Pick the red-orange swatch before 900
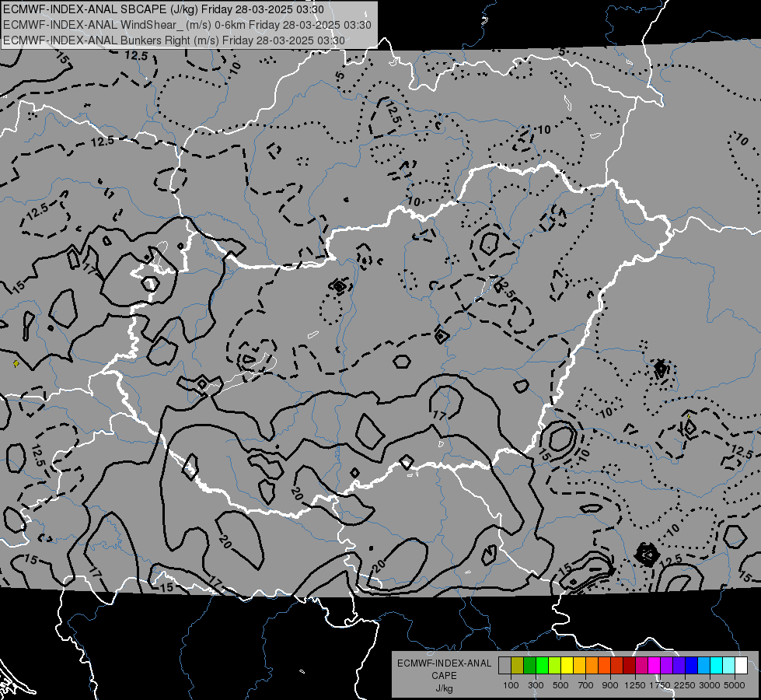This screenshot has width=761, height=700. pyautogui.click(x=605, y=665)
